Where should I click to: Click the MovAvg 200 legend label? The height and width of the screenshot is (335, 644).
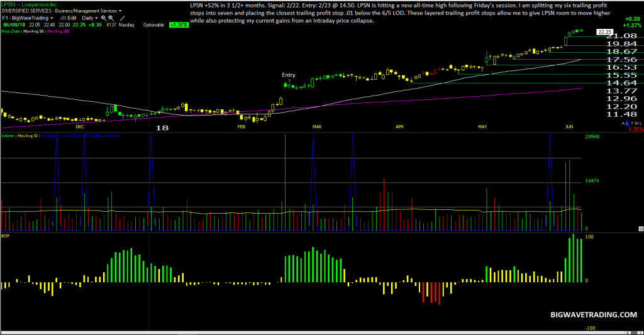point(58,31)
